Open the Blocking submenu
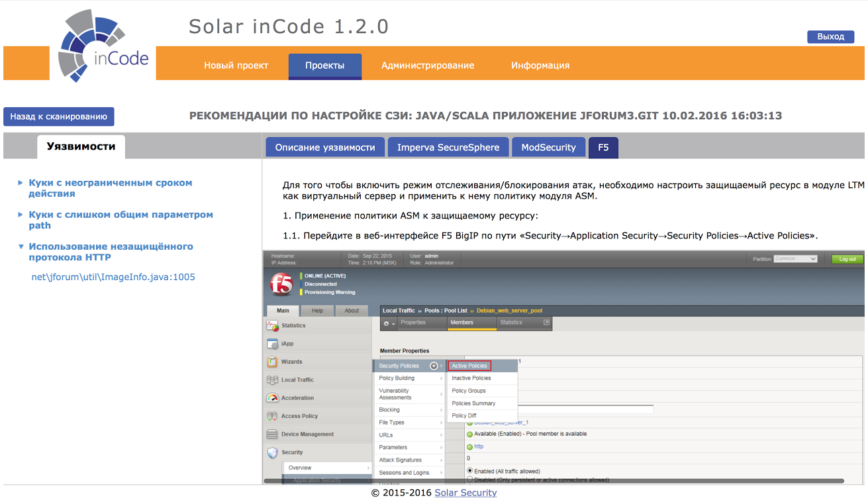Image resolution: width=868 pixels, height=502 pixels. pos(409,410)
